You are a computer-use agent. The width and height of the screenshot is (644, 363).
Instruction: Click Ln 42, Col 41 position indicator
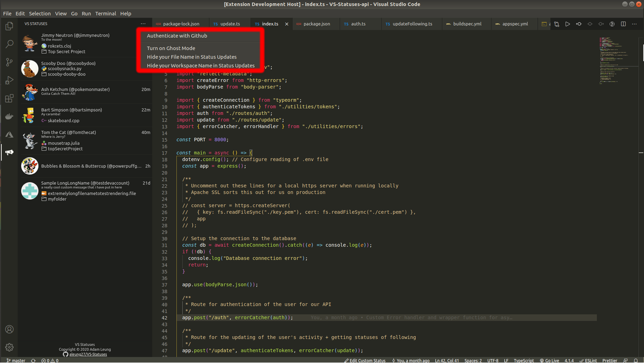(x=447, y=360)
